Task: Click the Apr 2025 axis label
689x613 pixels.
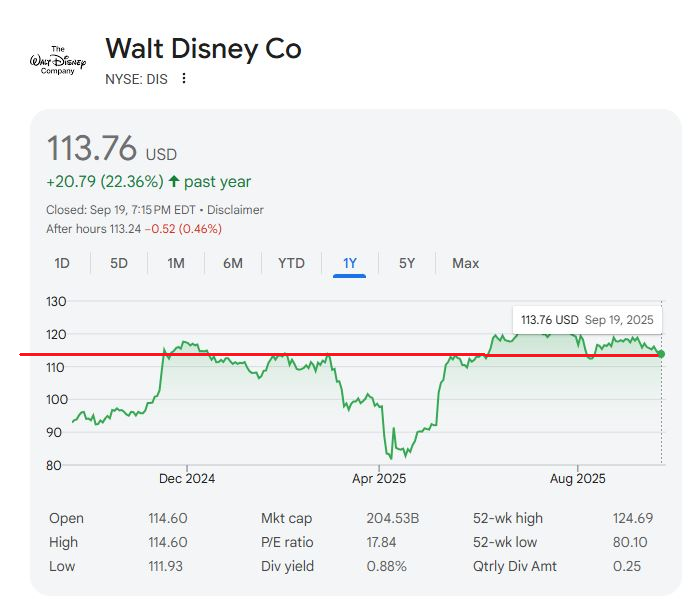Action: pos(379,479)
